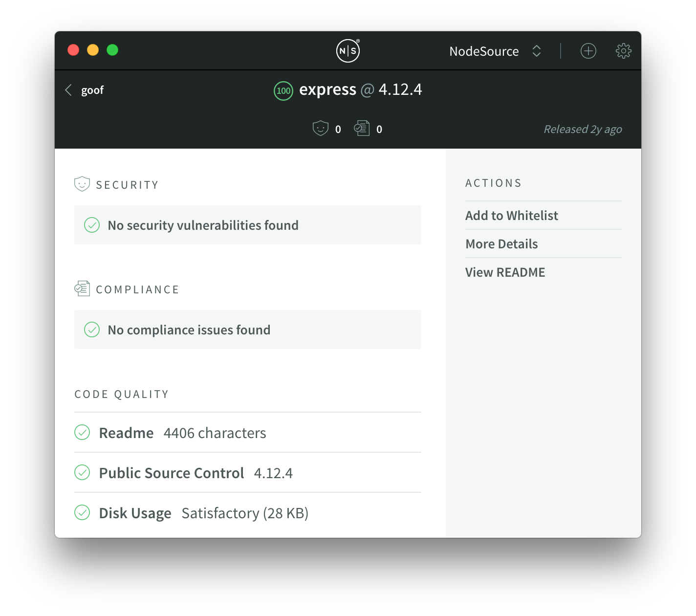Image resolution: width=696 pixels, height=616 pixels.
Task: Click the Security section shield icon
Action: coord(82,184)
